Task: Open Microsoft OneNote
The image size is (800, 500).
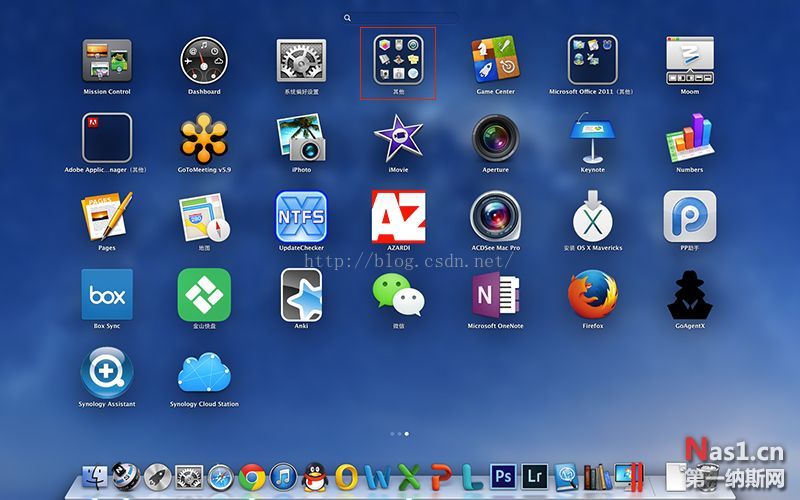Action: [x=495, y=294]
